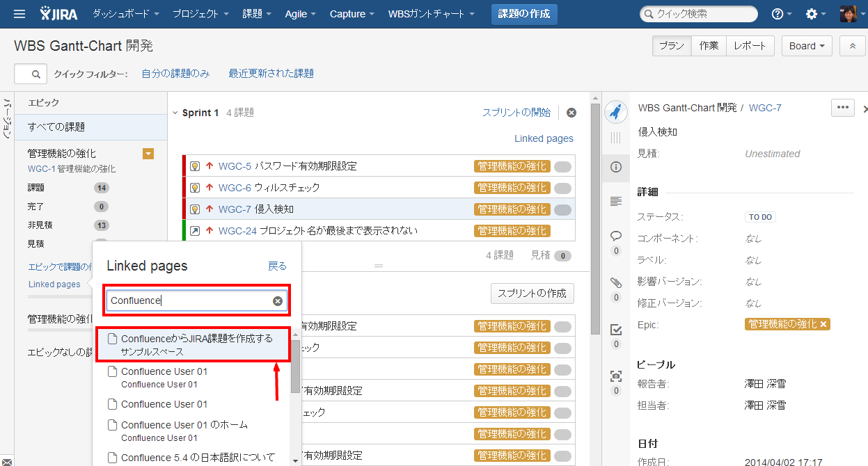This screenshot has height=466, width=868.
Task: Open Linked pages link under the epic
Action: pos(54,284)
